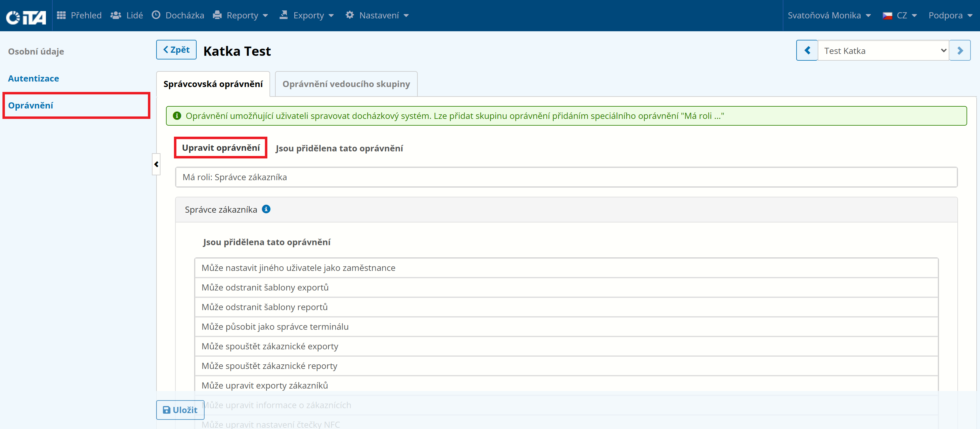Click the Zpět back button
The image size is (980, 429).
click(x=176, y=50)
